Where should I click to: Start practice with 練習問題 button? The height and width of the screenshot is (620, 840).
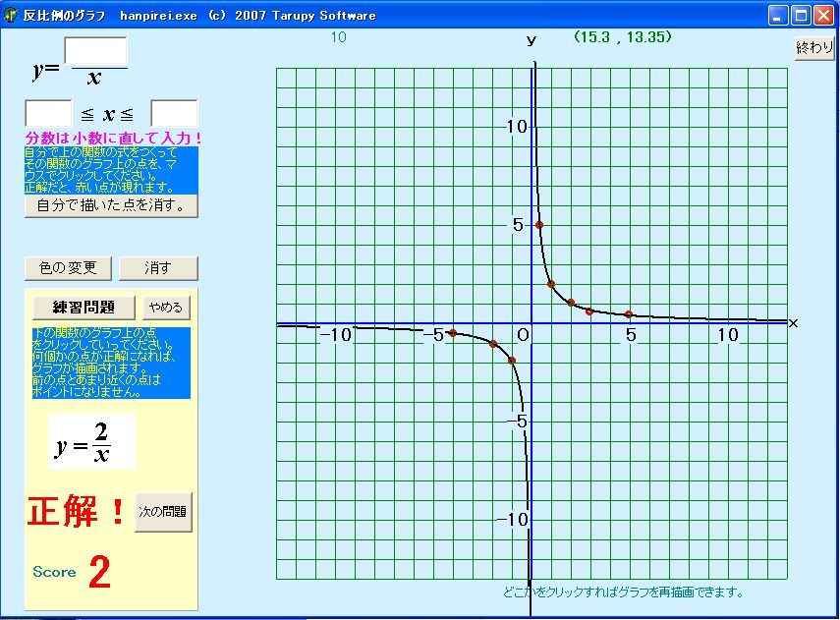pos(84,308)
